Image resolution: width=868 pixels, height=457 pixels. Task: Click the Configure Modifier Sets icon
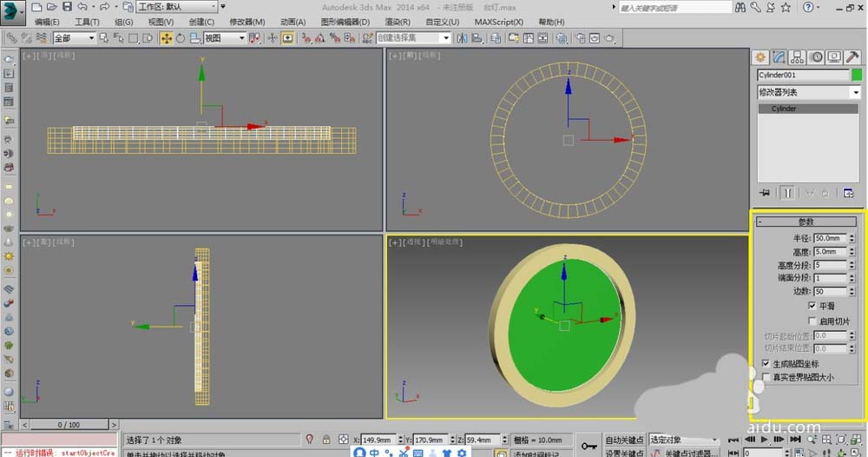(x=848, y=193)
